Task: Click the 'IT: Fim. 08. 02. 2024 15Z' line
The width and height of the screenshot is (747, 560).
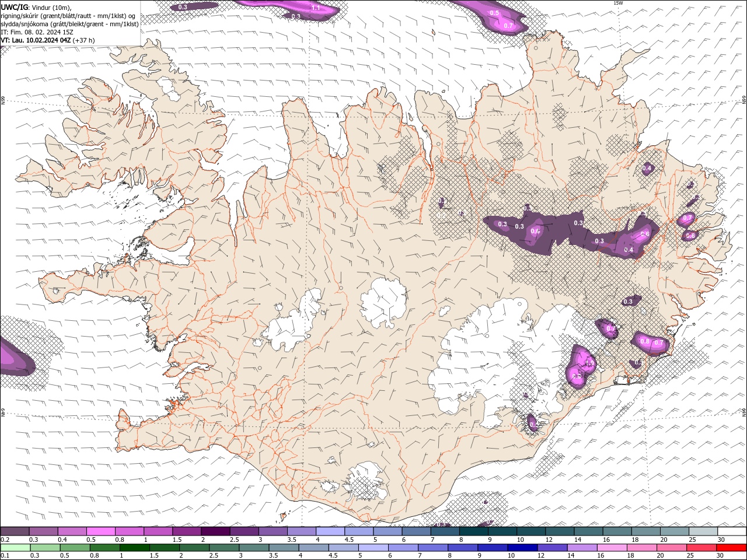Action: click(36, 32)
